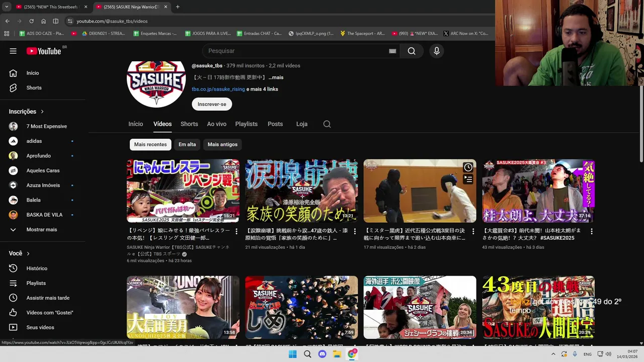The width and height of the screenshot is (644, 362).
Task: Open Windows taskbar search
Action: coord(307,354)
